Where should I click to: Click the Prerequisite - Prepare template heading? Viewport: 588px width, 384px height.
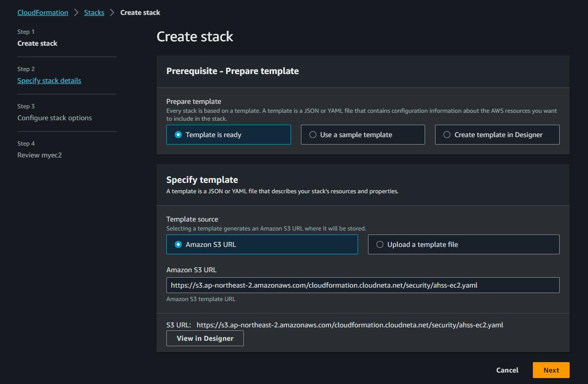pyautogui.click(x=232, y=71)
